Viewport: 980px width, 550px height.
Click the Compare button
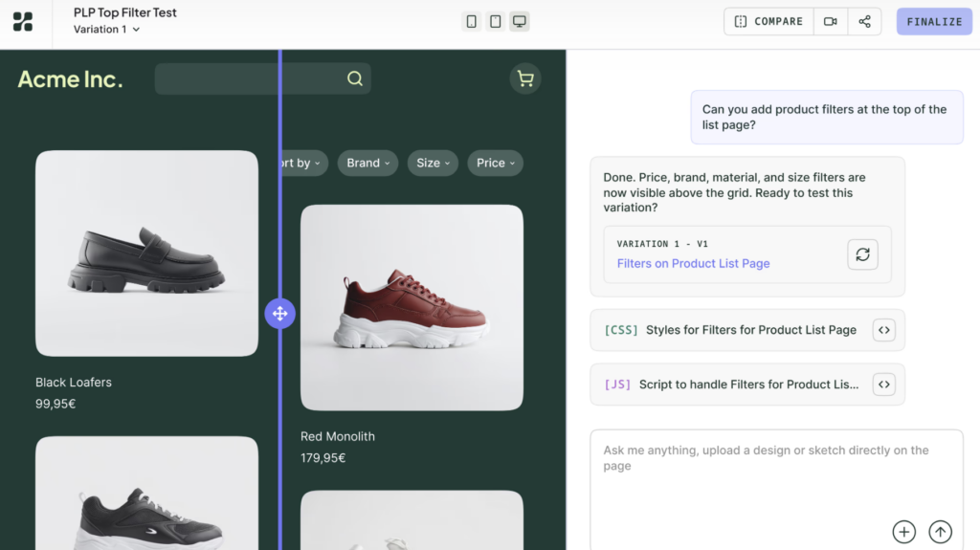[768, 21]
